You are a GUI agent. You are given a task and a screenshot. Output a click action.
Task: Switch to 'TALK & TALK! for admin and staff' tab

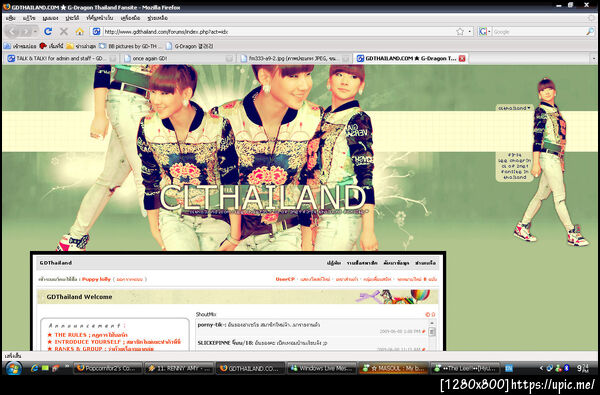tap(61, 59)
